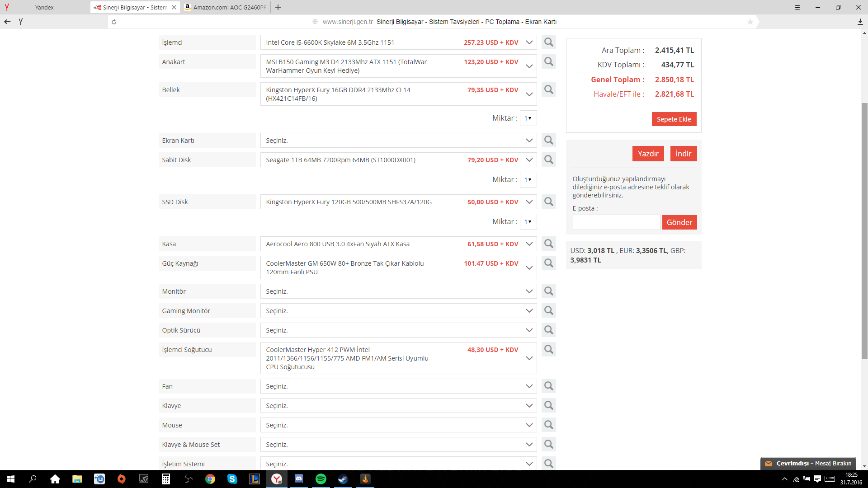Screen dimensions: 868x488
Task: Click the E-posta input field
Action: coord(616,222)
